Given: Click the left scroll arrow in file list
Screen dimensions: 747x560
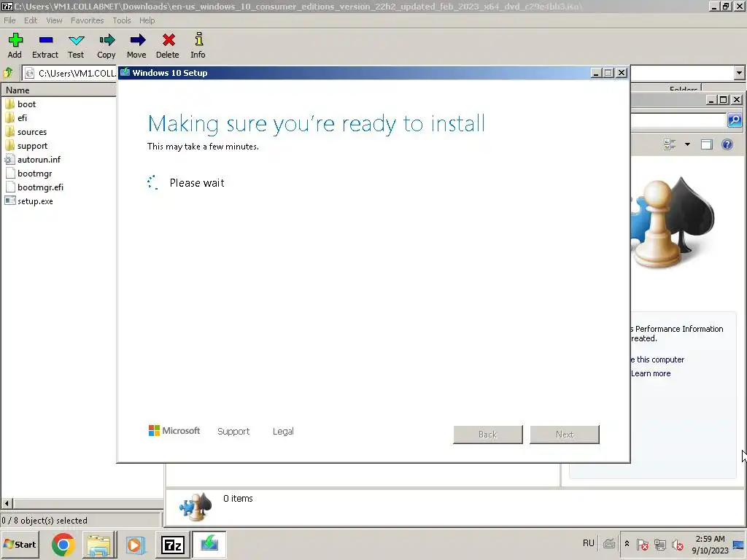Looking at the screenshot, I should coord(7,503).
